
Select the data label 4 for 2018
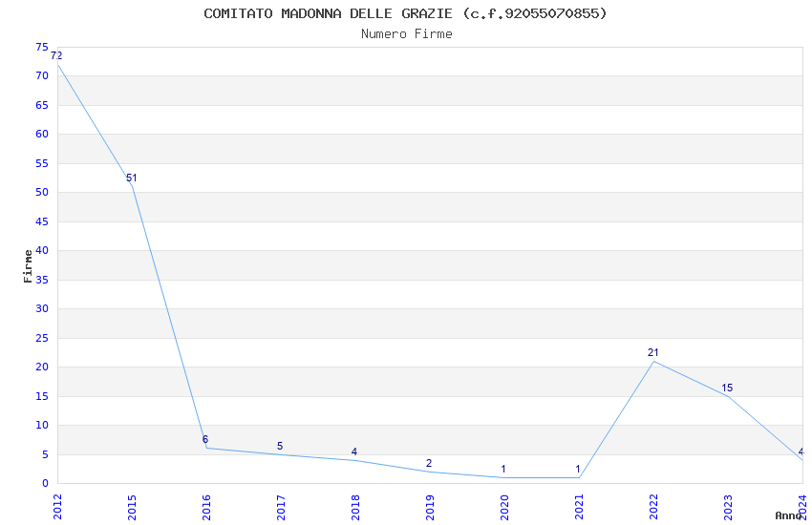(x=354, y=451)
